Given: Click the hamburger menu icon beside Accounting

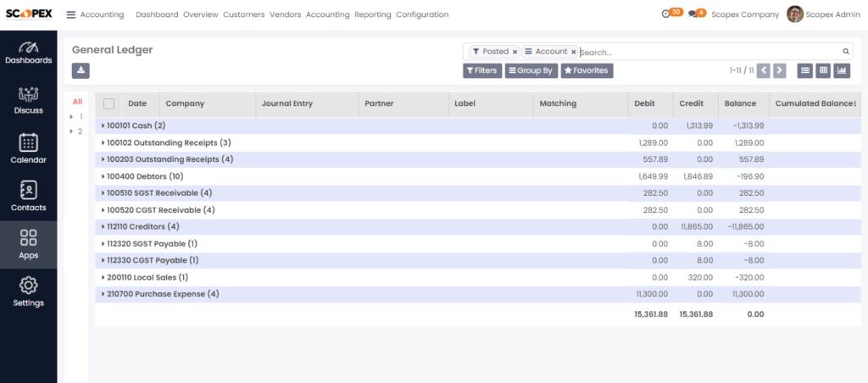Looking at the screenshot, I should click(x=71, y=15).
